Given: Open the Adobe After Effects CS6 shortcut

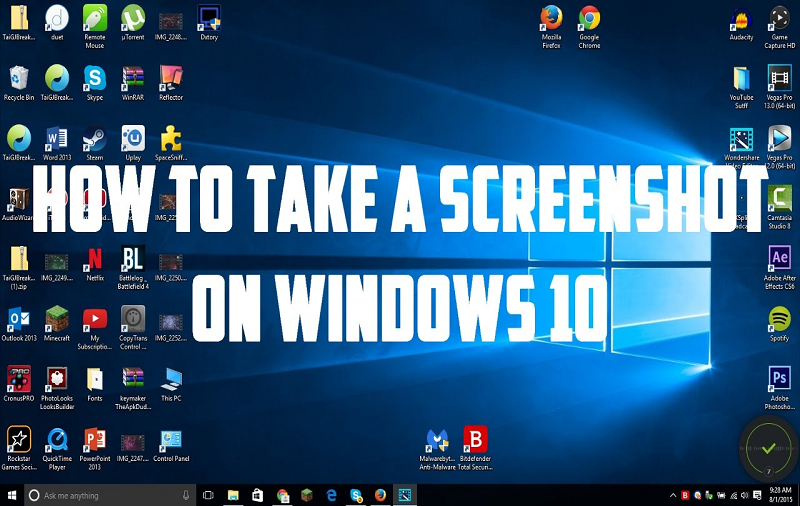Looking at the screenshot, I should pos(779,259).
